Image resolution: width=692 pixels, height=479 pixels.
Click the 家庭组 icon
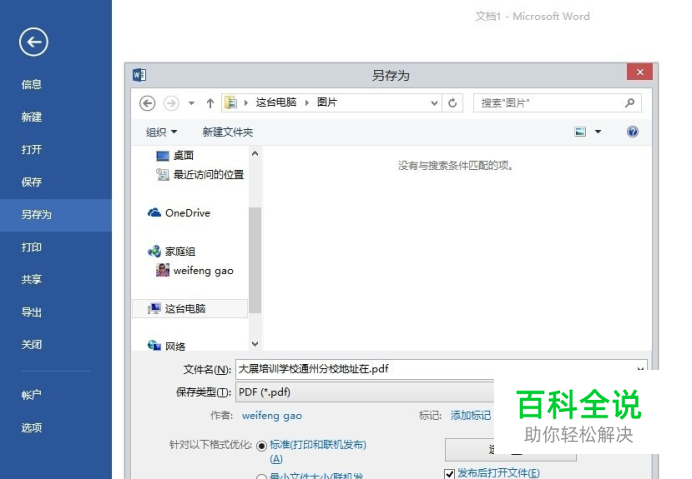tap(154, 251)
